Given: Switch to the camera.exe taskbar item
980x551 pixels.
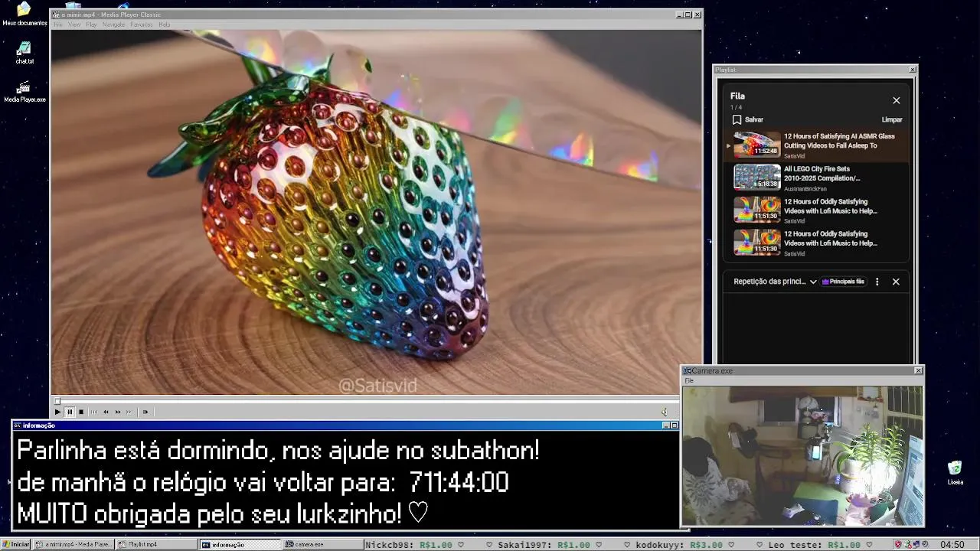Looking at the screenshot, I should point(322,544).
